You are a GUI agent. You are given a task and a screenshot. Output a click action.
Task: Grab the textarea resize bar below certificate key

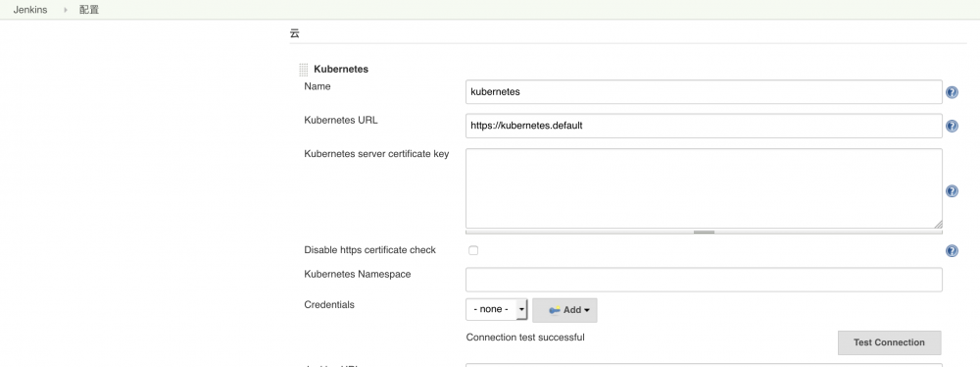[x=704, y=232]
